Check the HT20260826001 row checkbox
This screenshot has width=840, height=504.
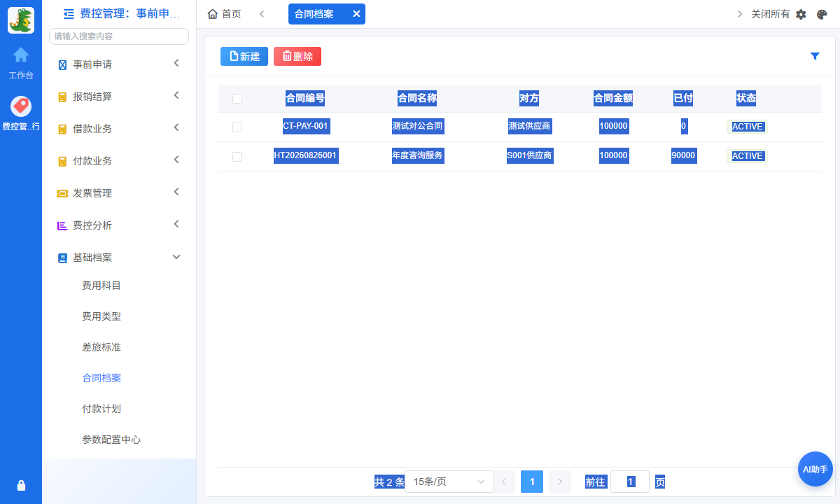pos(237,157)
